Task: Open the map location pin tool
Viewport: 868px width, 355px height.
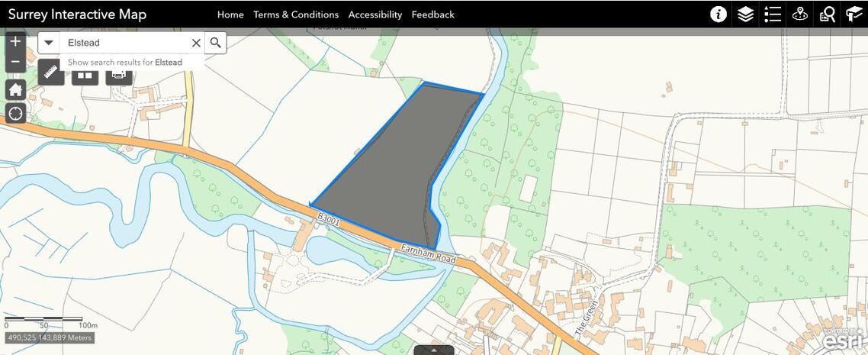Action: pos(799,15)
